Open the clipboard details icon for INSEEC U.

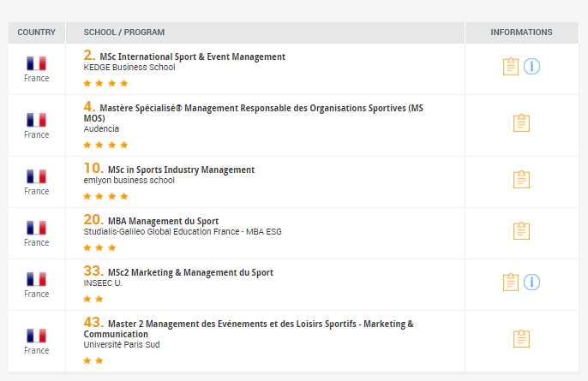tap(511, 283)
